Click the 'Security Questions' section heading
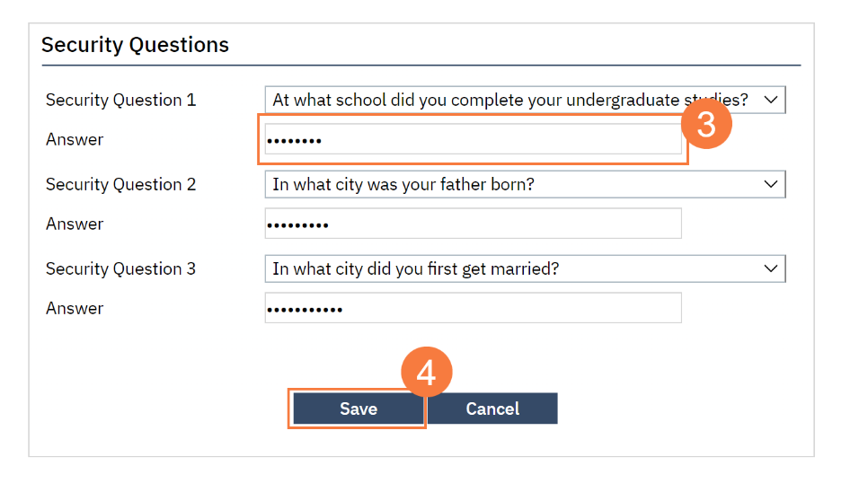This screenshot has height=501, width=868. [135, 45]
